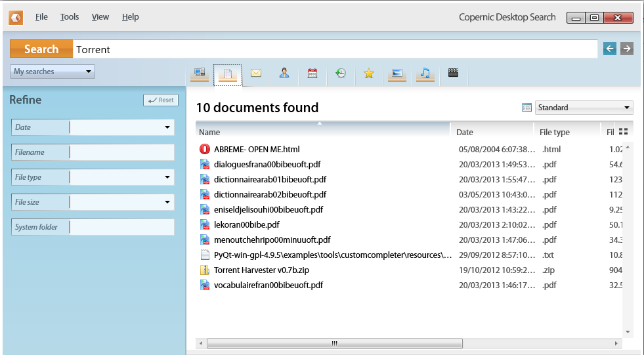Open the File type refine dropdown
The image size is (644, 355).
pyautogui.click(x=167, y=177)
